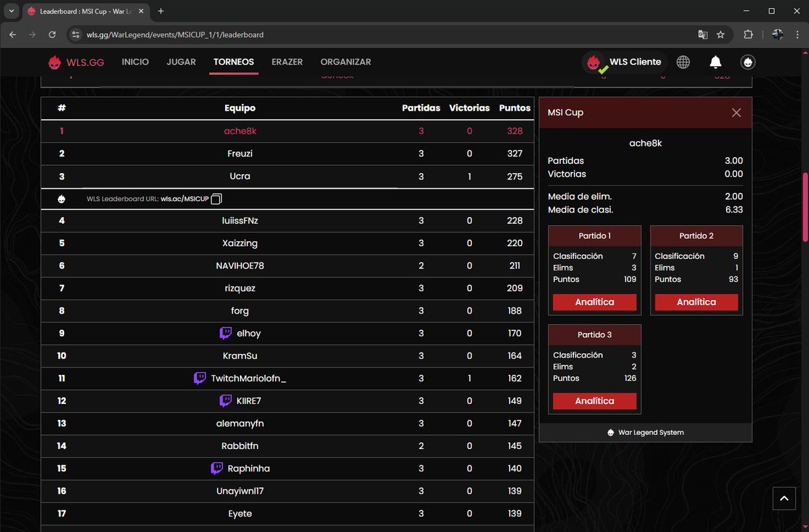This screenshot has height=532, width=809.
Task: Click the Twitch icon beside TwitchMariolofn_
Action: point(200,378)
